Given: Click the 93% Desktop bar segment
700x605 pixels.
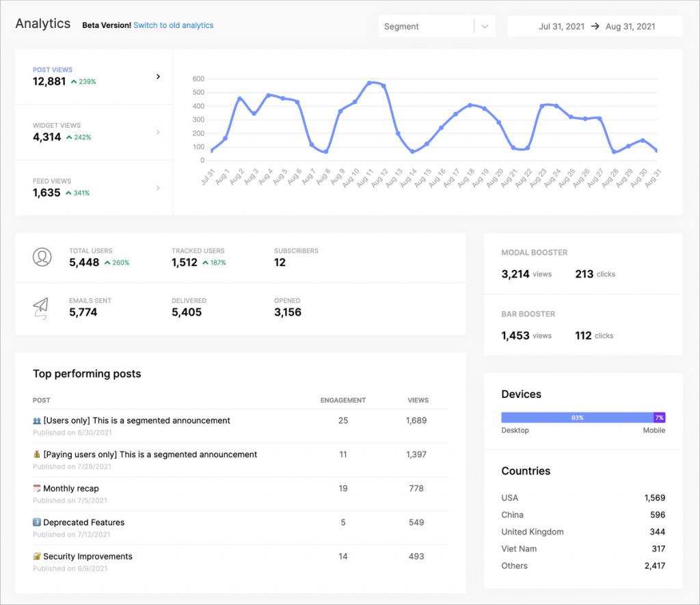Looking at the screenshot, I should coord(577,418).
